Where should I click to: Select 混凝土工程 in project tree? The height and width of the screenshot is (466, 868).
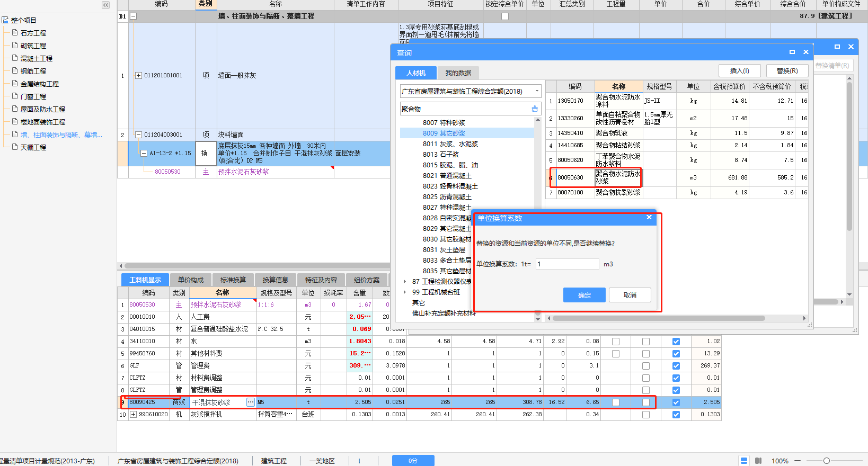(36, 58)
